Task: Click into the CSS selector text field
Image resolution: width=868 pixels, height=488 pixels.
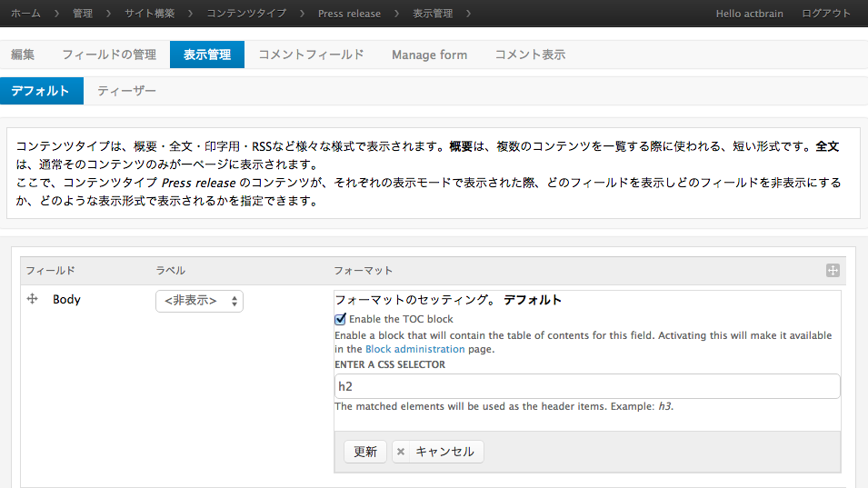Action: click(586, 386)
